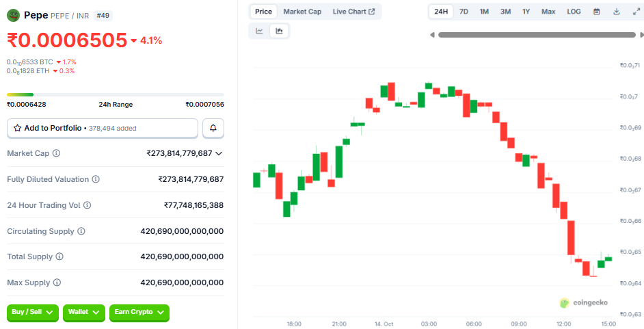Select the 1Y time range
This screenshot has height=329, width=644.
pos(526,12)
